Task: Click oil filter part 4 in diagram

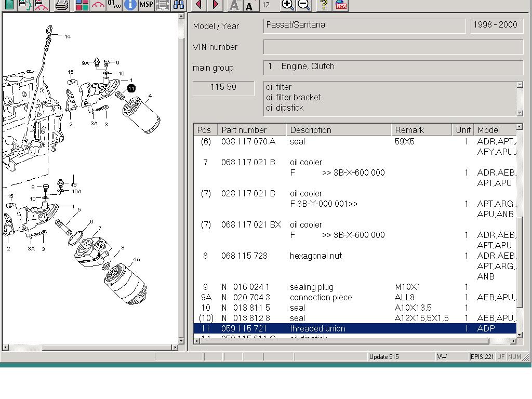Action: pos(141,115)
